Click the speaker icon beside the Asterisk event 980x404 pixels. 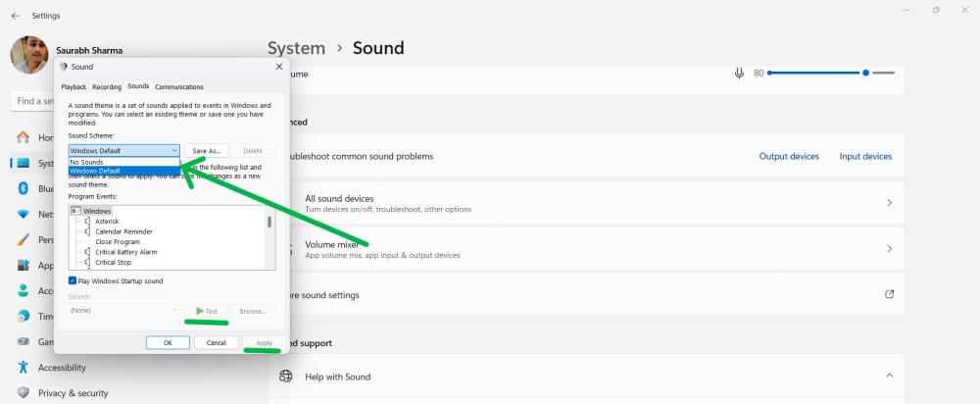click(87, 222)
